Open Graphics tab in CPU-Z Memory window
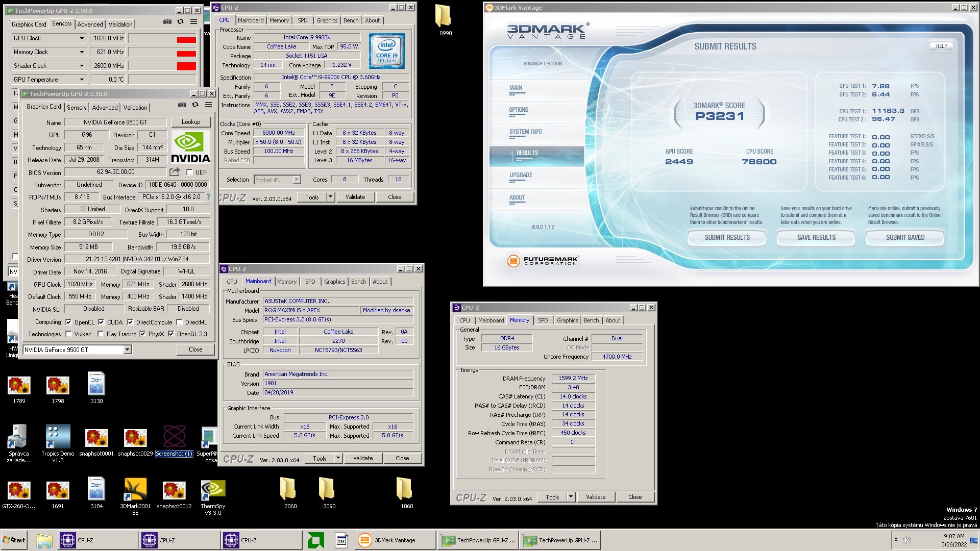Image resolution: width=980 pixels, height=551 pixels. [568, 320]
